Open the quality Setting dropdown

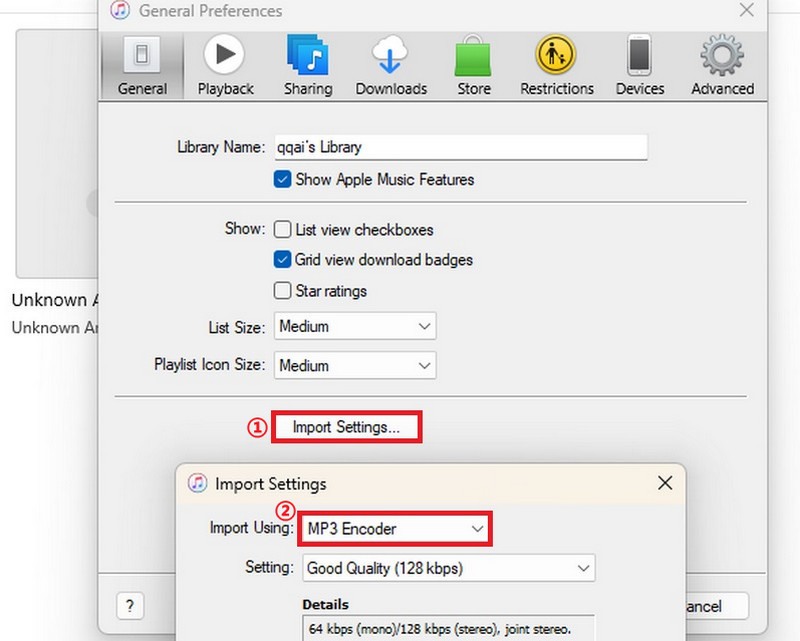[449, 568]
